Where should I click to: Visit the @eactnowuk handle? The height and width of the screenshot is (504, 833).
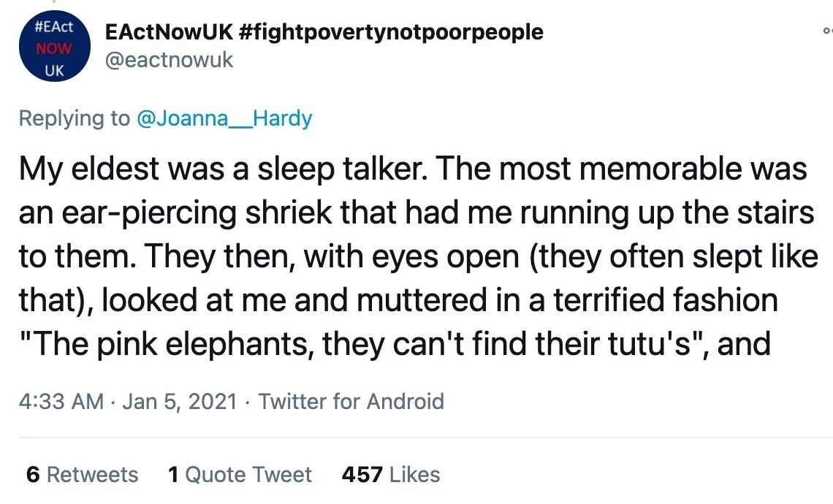169,60
